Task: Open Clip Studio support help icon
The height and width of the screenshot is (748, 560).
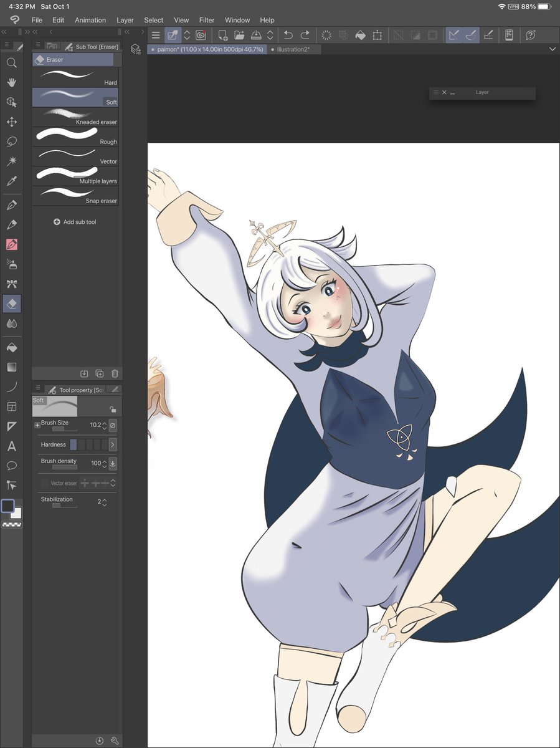Action: pos(531,36)
